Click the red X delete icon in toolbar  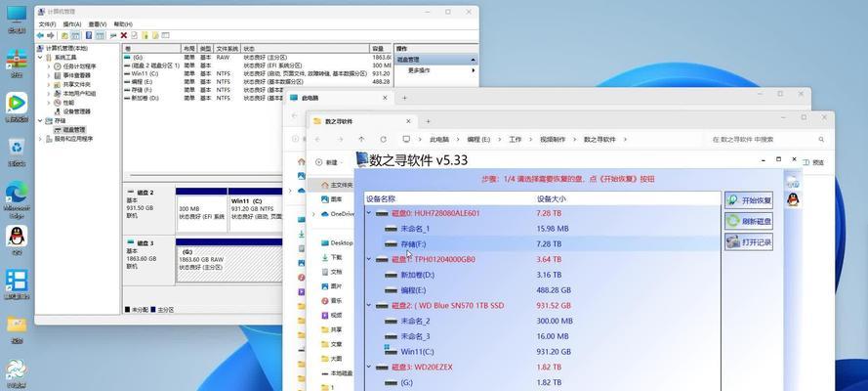tap(124, 35)
